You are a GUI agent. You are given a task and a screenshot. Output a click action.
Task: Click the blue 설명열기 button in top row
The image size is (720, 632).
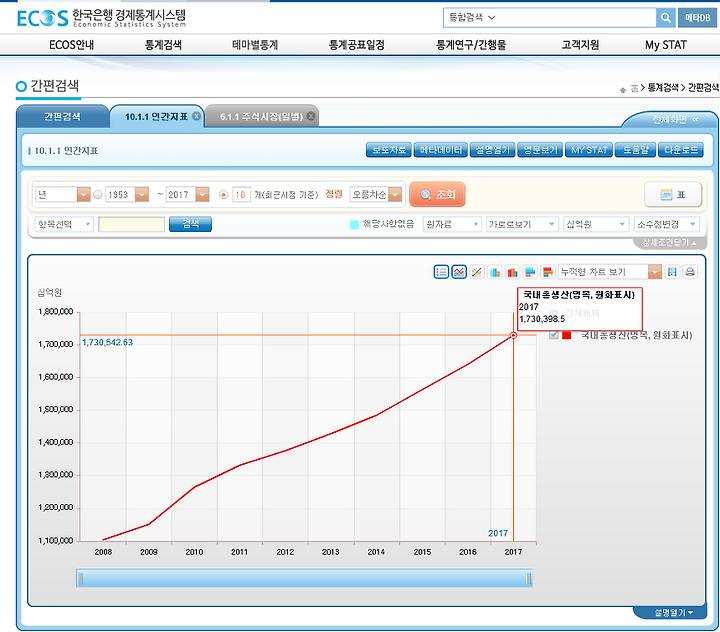(493, 150)
